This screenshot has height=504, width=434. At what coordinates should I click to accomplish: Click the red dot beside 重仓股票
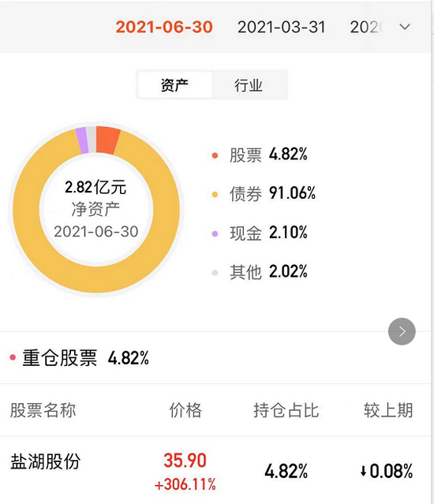click(13, 357)
